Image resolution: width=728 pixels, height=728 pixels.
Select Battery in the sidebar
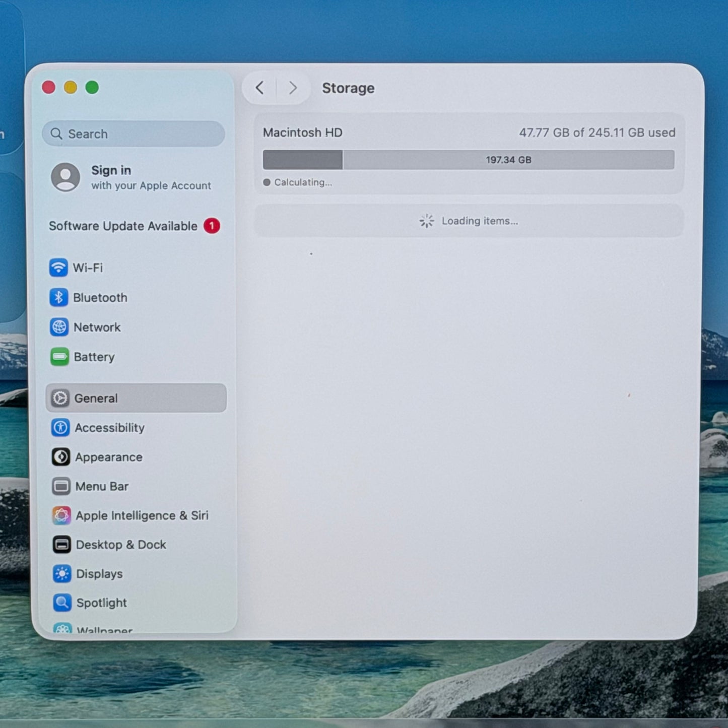click(x=136, y=357)
